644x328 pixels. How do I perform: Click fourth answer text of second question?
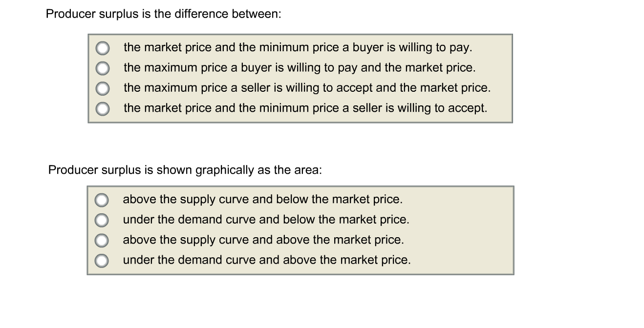tap(268, 260)
